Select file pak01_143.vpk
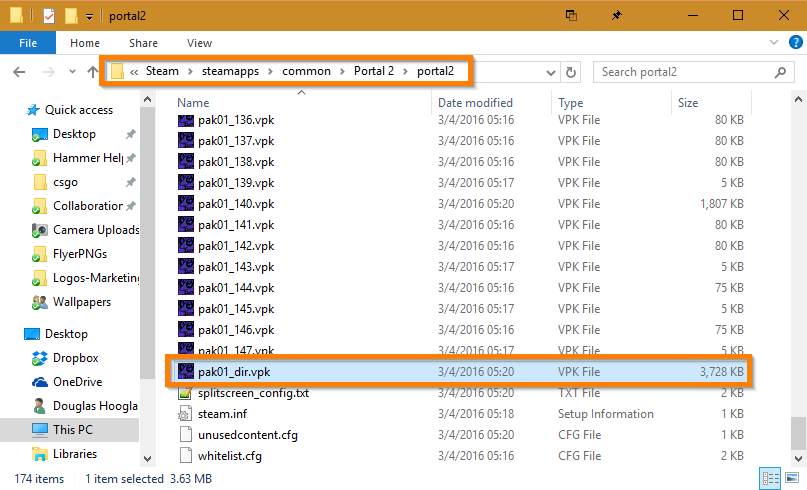 pyautogui.click(x=236, y=267)
